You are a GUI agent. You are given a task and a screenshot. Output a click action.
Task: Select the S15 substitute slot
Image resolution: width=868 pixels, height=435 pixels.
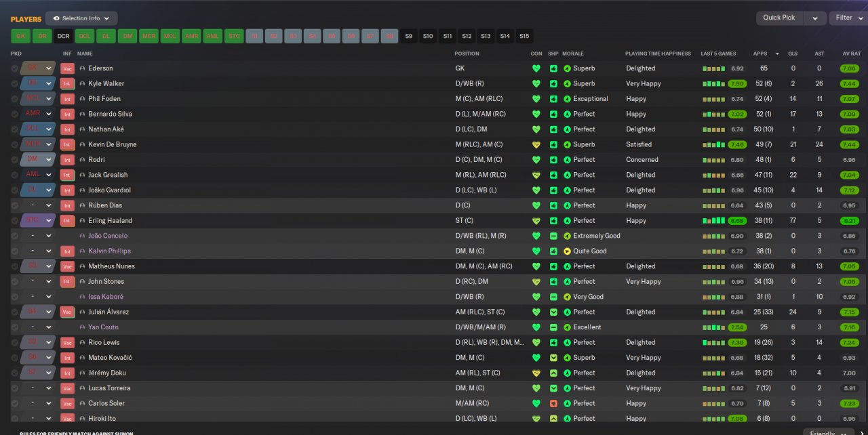tap(525, 36)
